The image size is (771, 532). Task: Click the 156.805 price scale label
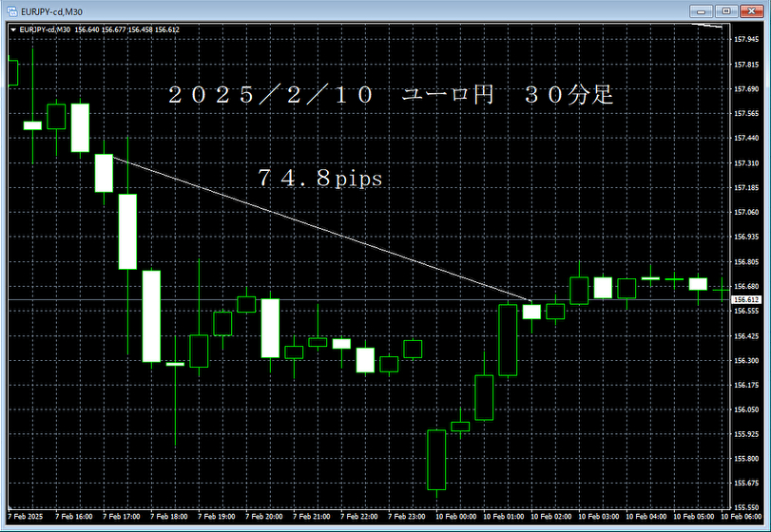[746, 262]
